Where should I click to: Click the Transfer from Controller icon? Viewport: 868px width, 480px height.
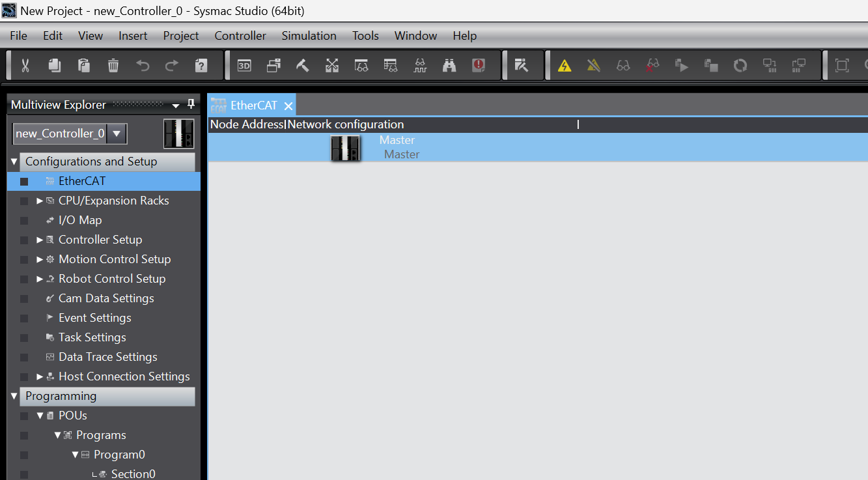point(799,65)
